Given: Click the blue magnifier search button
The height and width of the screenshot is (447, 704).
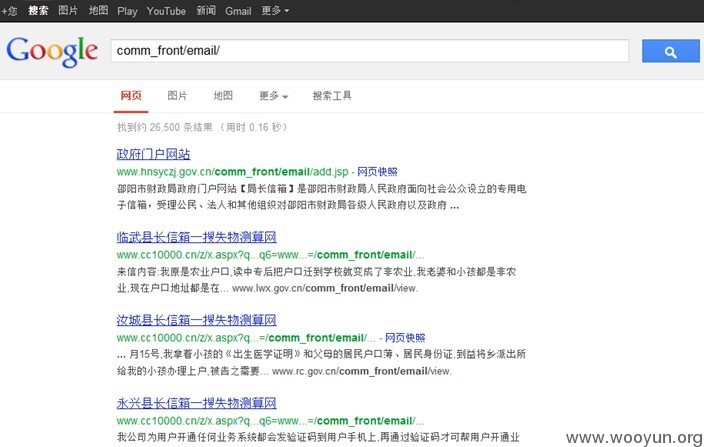Looking at the screenshot, I should point(670,51).
